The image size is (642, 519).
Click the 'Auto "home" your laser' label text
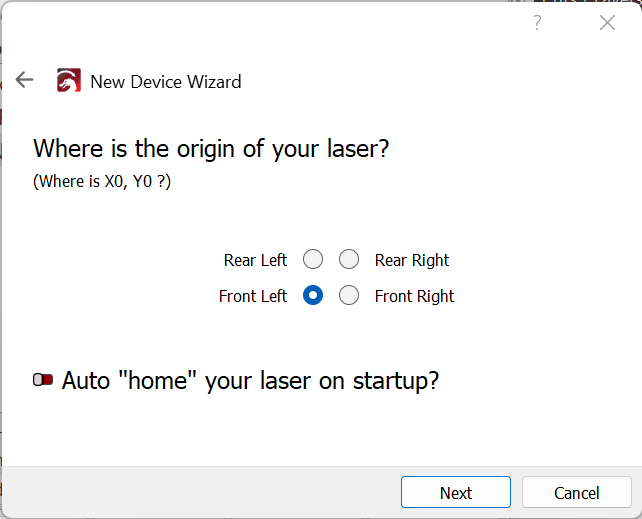click(250, 381)
